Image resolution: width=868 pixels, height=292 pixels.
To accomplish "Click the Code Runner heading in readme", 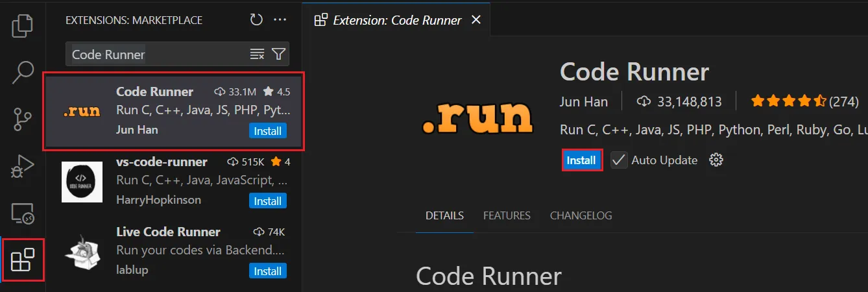I will click(x=488, y=276).
